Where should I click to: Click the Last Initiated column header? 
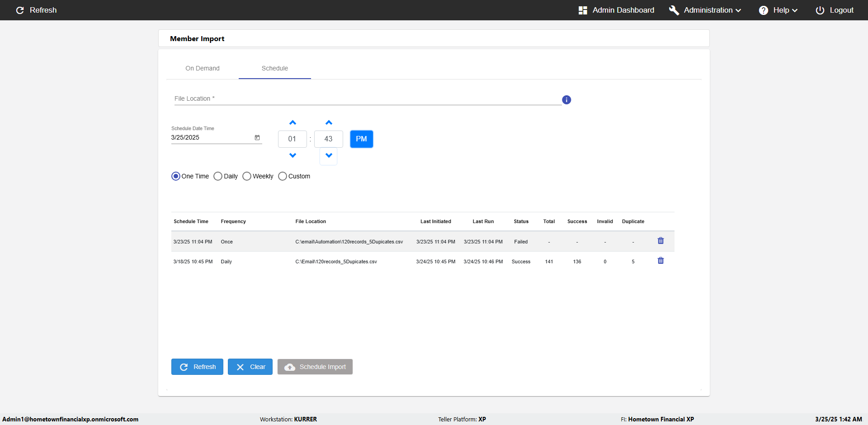[436, 221]
